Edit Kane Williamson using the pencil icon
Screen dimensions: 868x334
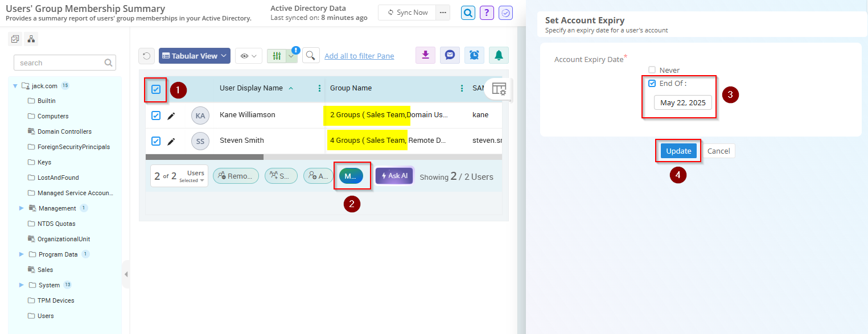(x=172, y=114)
